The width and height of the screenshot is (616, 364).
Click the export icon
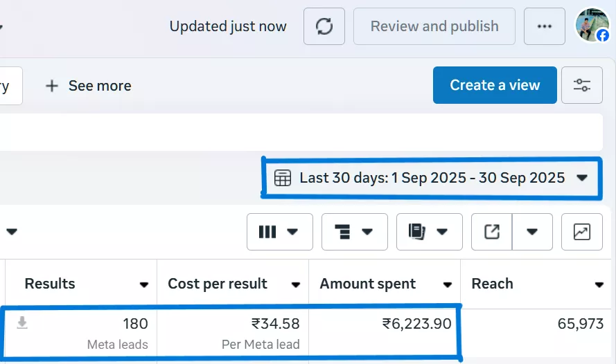492,232
